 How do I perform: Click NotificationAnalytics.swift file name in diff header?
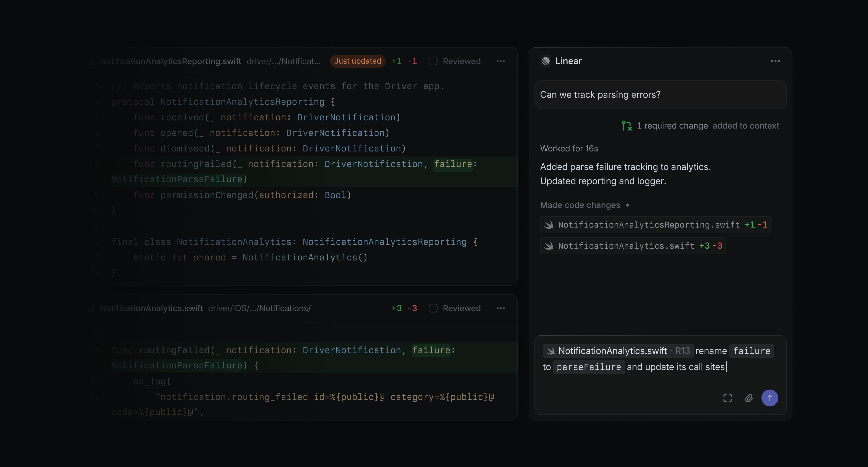point(151,308)
